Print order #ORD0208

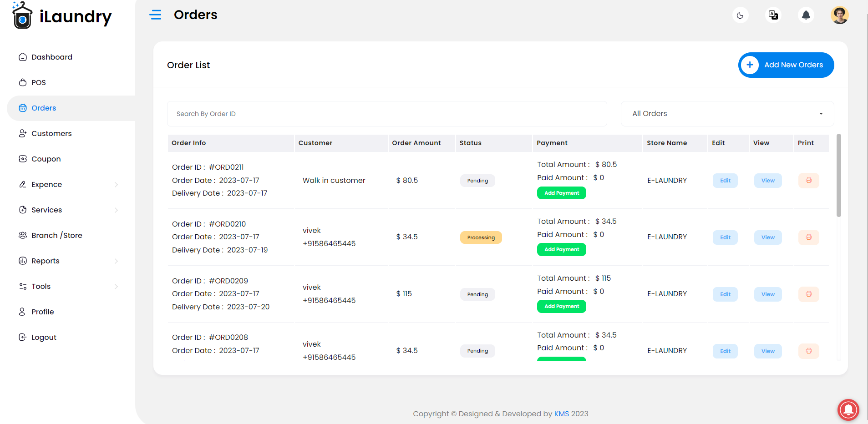click(808, 351)
